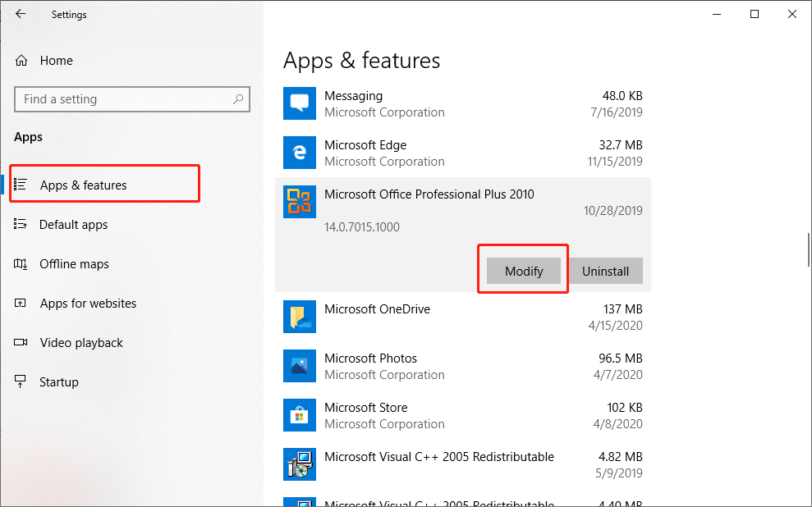The height and width of the screenshot is (507, 812).
Task: Go to Default apps section
Action: click(x=74, y=225)
